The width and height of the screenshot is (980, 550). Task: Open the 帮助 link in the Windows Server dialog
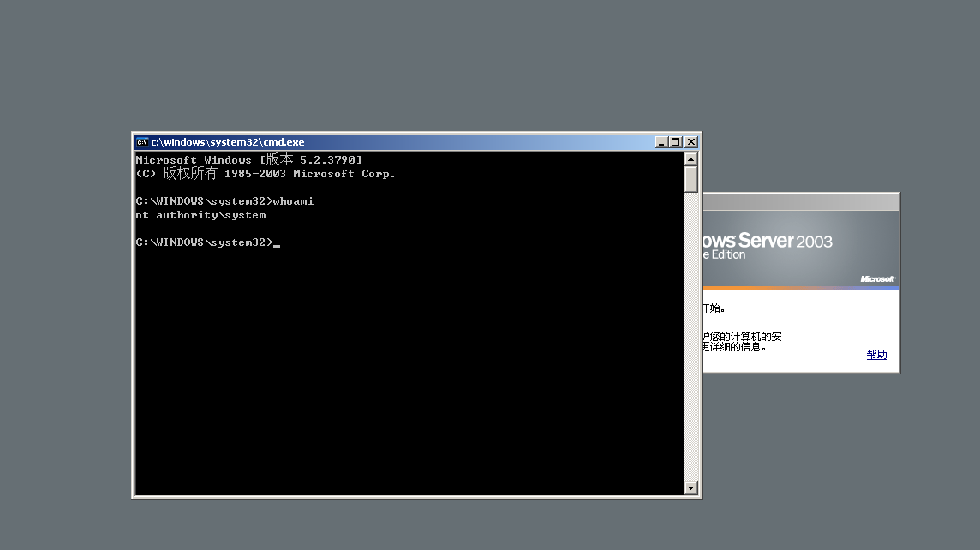click(x=877, y=355)
